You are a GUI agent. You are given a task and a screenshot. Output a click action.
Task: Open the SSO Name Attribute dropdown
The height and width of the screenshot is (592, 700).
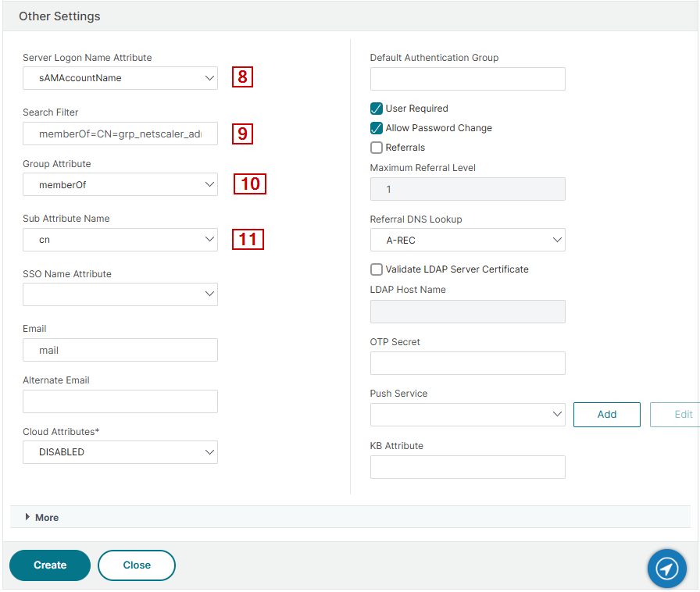pos(120,294)
